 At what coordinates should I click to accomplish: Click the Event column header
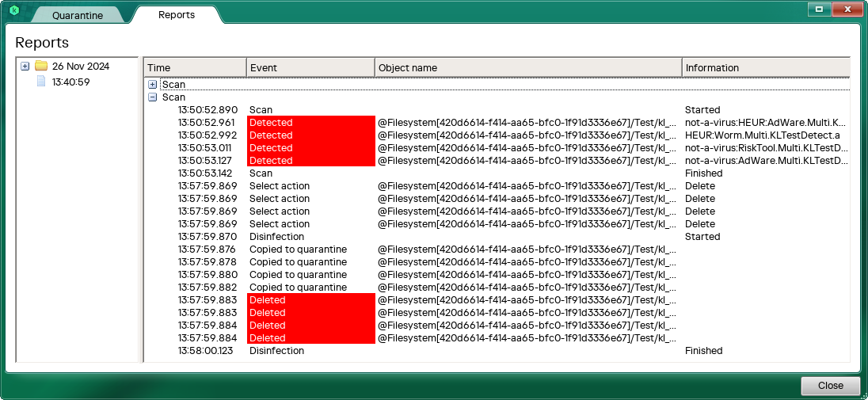(310, 67)
